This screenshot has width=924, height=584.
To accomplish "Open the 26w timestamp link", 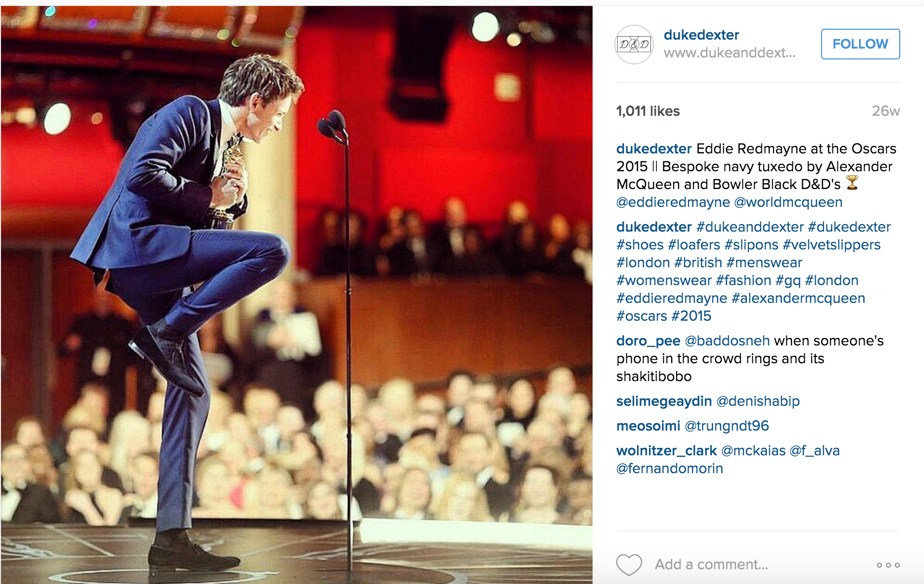I will tap(885, 111).
